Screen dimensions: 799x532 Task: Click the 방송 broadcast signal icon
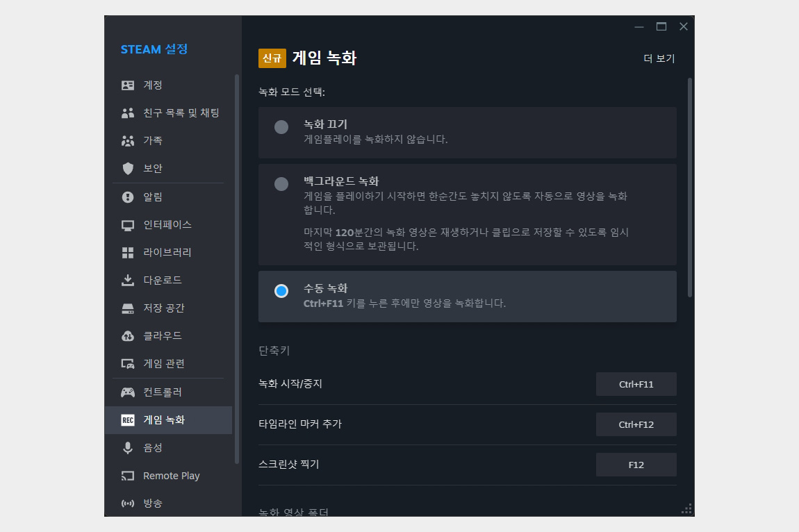click(x=128, y=504)
